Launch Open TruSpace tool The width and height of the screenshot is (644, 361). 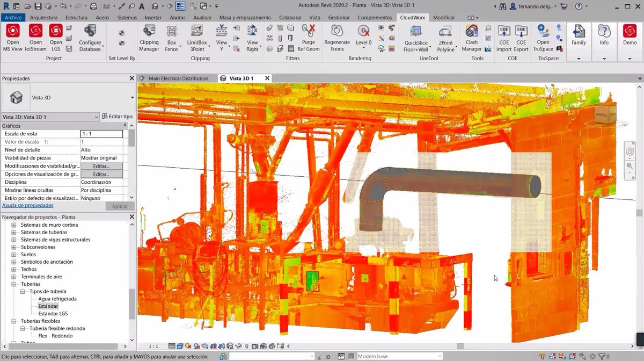pos(543,38)
